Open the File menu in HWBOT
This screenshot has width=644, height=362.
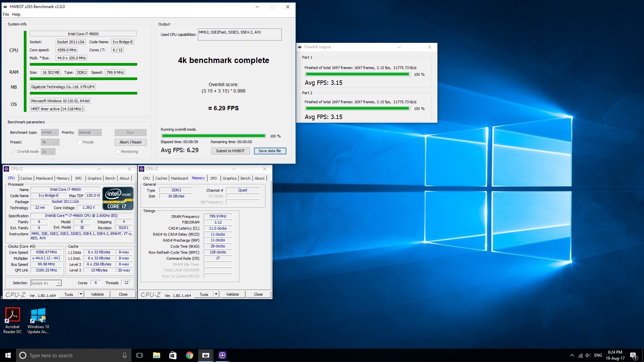(6, 14)
